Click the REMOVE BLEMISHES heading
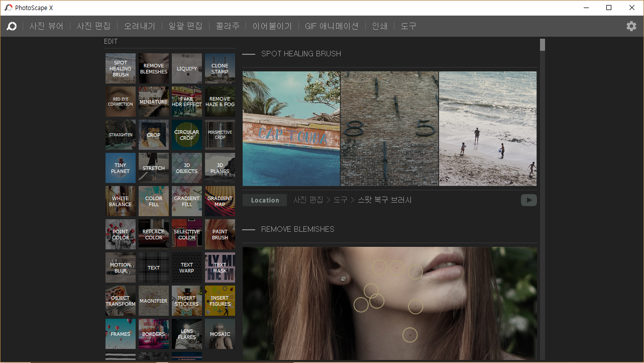The image size is (644, 363). [x=298, y=229]
